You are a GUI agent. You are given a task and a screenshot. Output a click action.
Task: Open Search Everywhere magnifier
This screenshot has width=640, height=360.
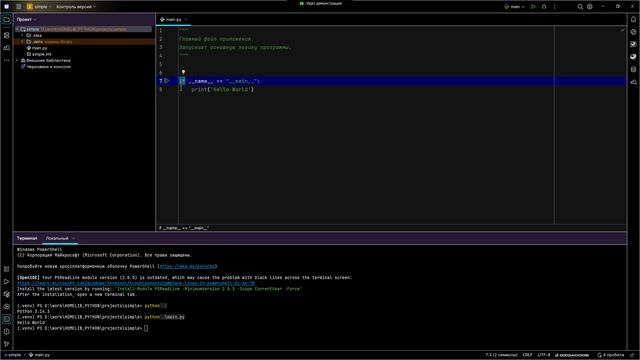(580, 7)
